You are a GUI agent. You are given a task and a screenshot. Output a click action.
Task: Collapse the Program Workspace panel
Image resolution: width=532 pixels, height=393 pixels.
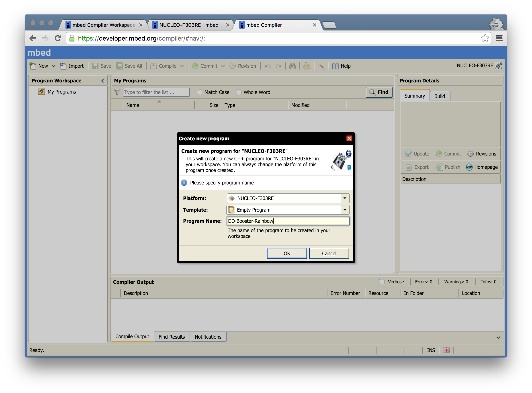point(103,81)
